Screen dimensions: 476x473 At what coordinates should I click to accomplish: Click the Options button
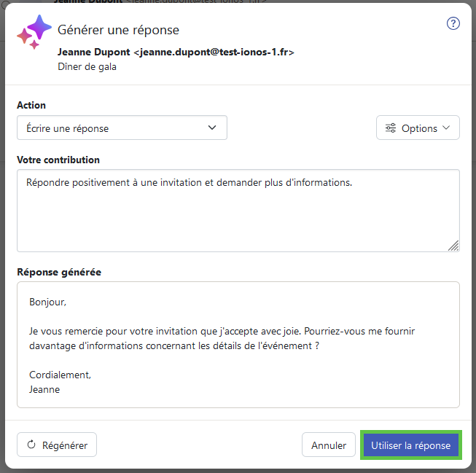coord(418,128)
